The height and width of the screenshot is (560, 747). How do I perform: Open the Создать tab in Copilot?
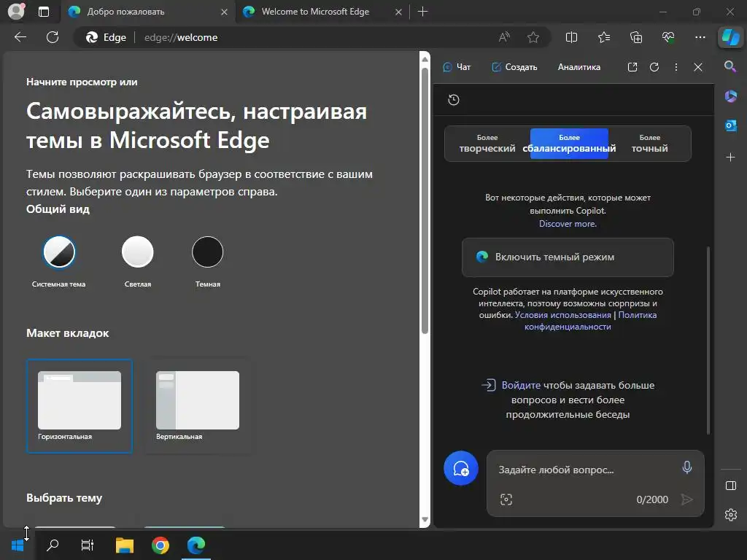(514, 67)
